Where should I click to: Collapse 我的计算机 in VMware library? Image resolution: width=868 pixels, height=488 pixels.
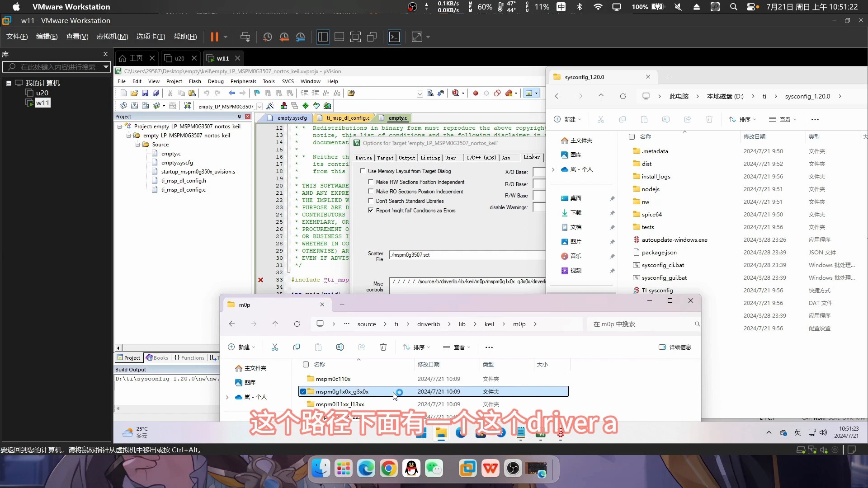point(9,83)
